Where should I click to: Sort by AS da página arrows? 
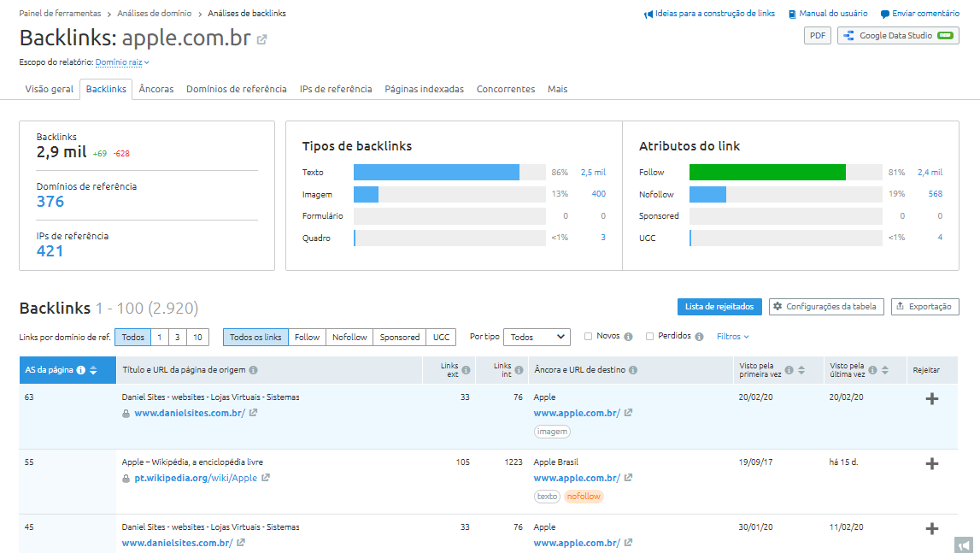[x=93, y=370]
